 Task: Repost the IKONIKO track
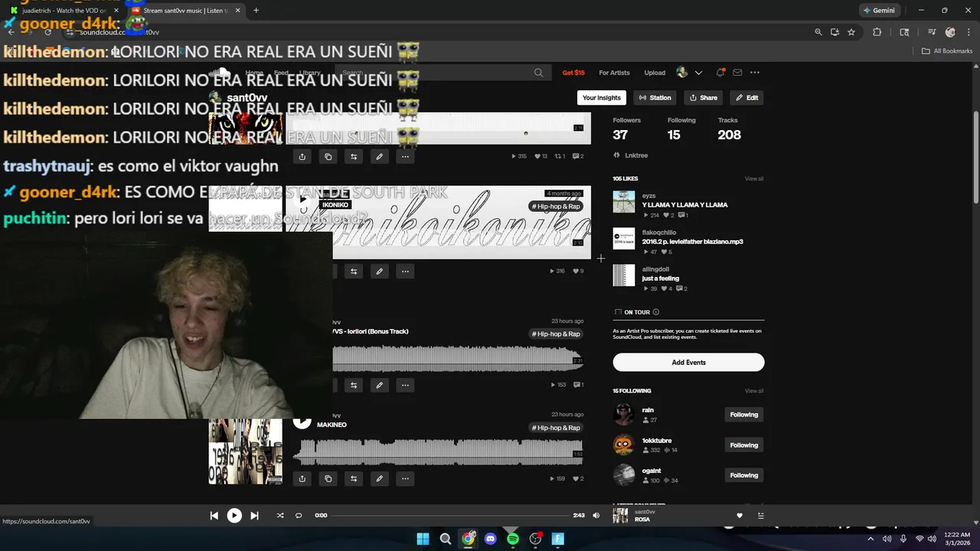[x=354, y=271]
